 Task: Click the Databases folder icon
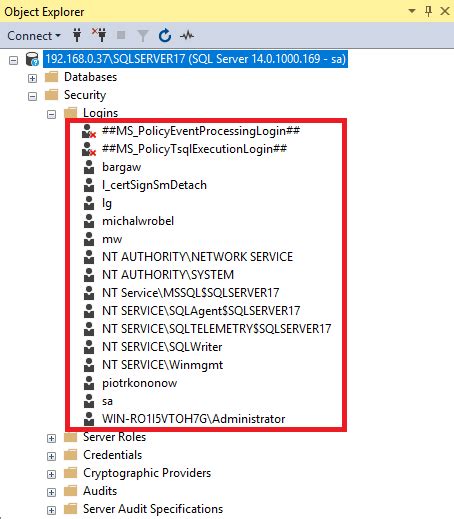pyautogui.click(x=51, y=77)
